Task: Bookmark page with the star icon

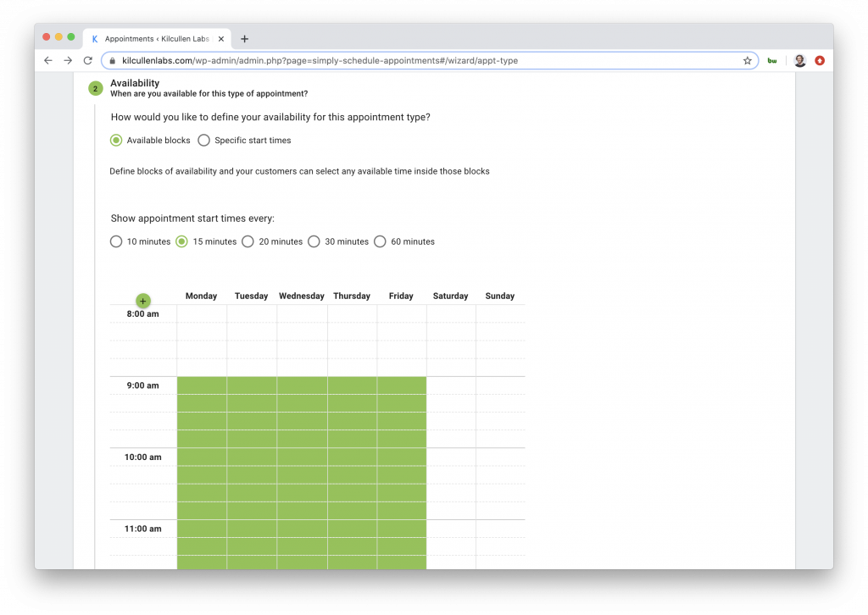Action: (748, 61)
